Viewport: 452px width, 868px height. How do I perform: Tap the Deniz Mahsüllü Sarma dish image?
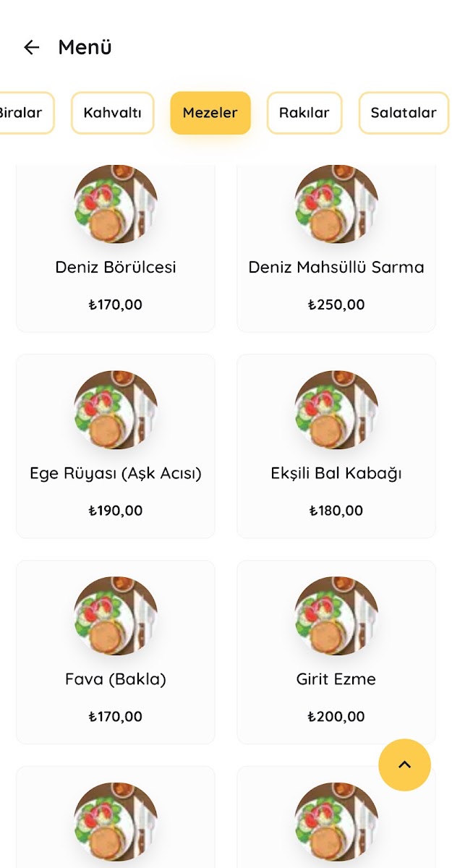(336, 203)
